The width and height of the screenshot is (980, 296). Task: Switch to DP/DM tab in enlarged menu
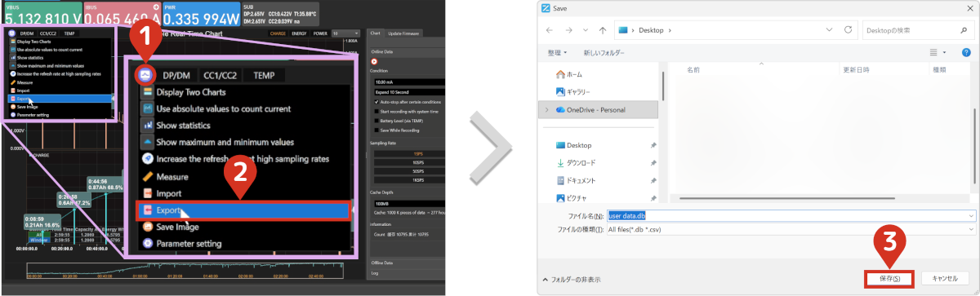pos(176,76)
